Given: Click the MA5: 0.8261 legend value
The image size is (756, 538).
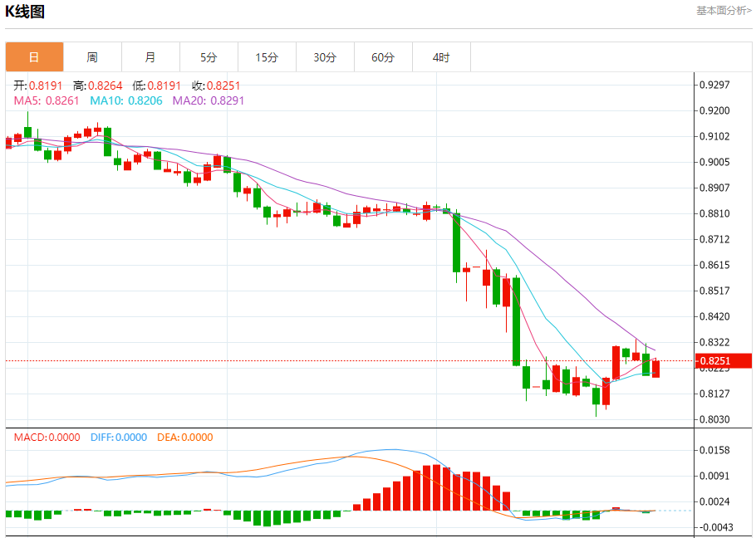Looking at the screenshot, I should [x=47, y=100].
